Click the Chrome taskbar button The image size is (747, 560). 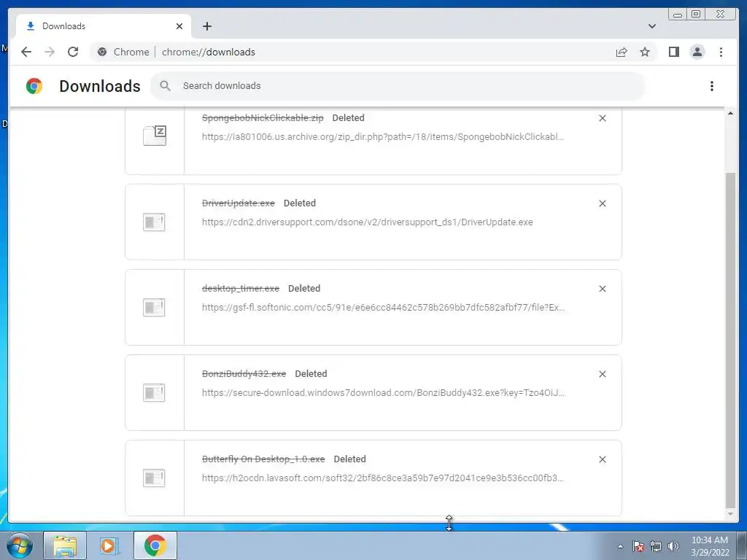point(155,545)
